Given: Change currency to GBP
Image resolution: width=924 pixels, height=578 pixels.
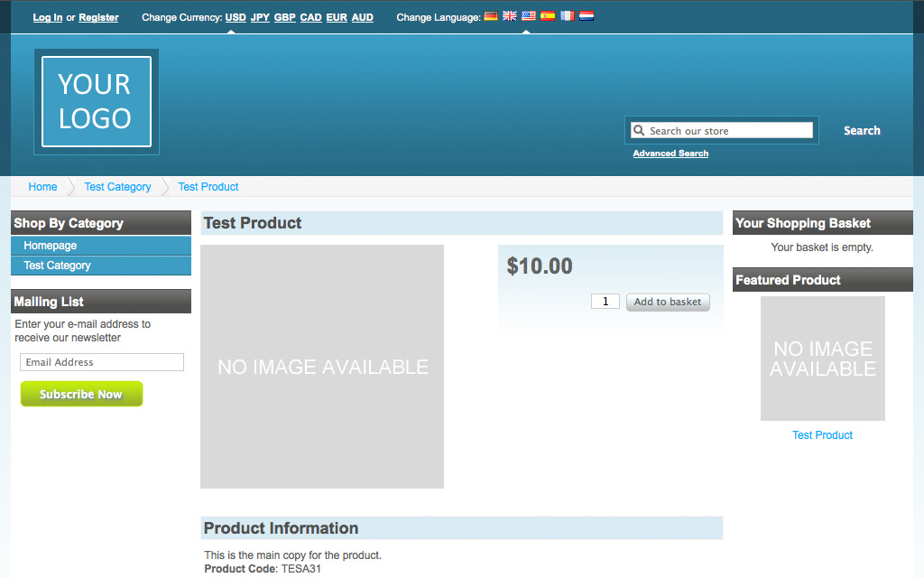Looking at the screenshot, I should point(285,17).
